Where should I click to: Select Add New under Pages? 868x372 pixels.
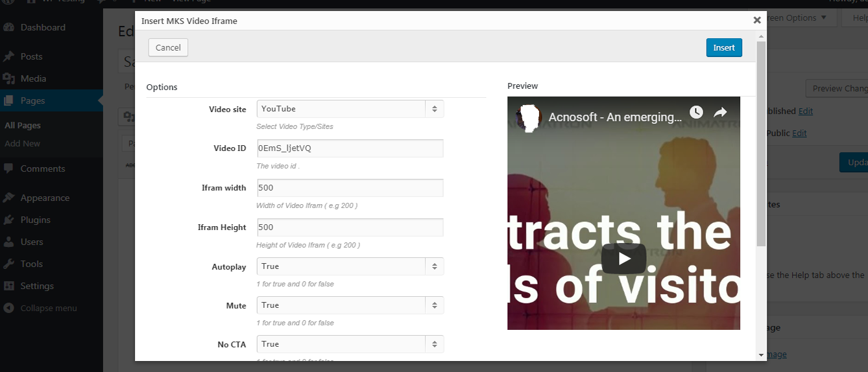[23, 143]
